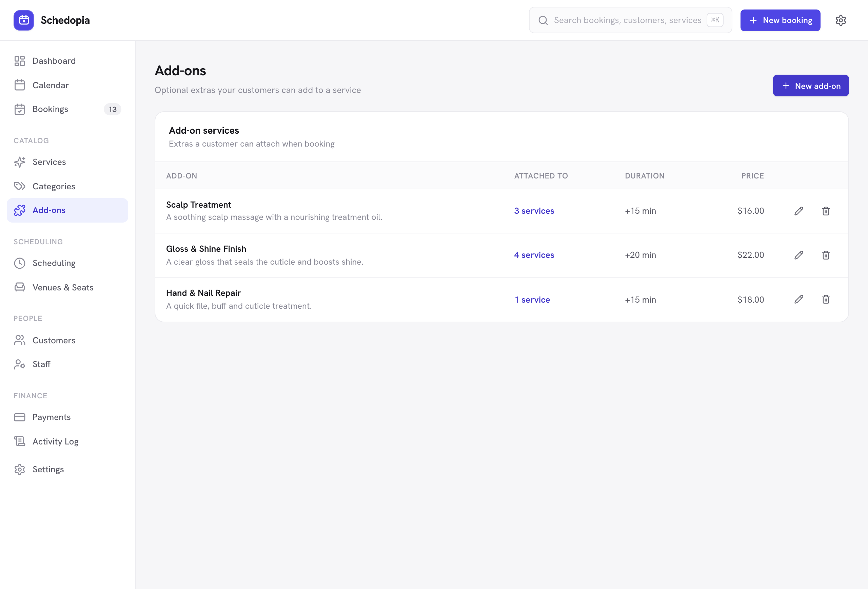Click the ⌘K shortcut badge
Viewport: 868px width, 589px height.
(x=714, y=20)
